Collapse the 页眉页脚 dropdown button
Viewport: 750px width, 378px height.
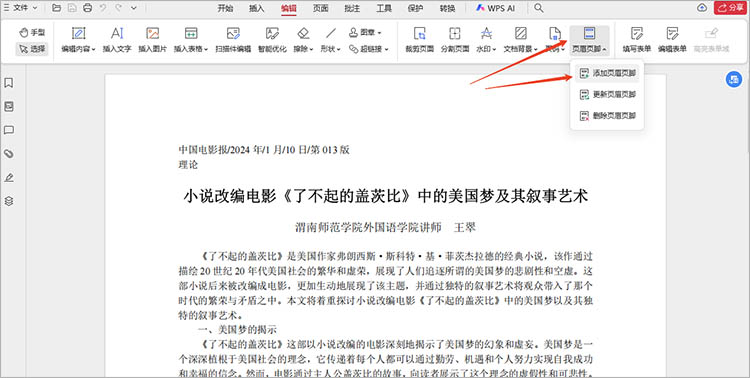click(x=589, y=39)
